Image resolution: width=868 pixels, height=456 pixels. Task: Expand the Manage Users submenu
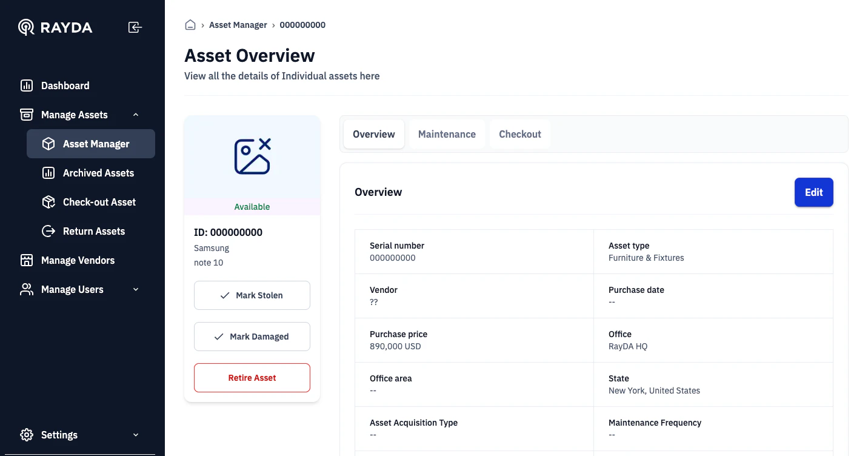(136, 289)
